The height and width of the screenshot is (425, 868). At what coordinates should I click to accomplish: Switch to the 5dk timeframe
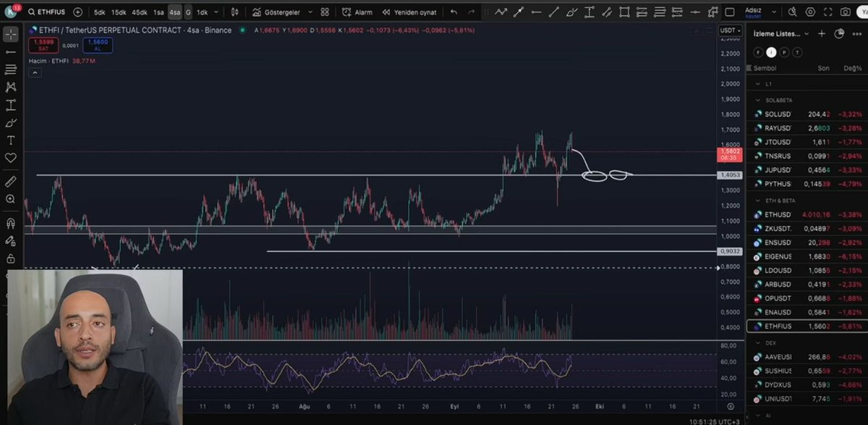tap(100, 12)
